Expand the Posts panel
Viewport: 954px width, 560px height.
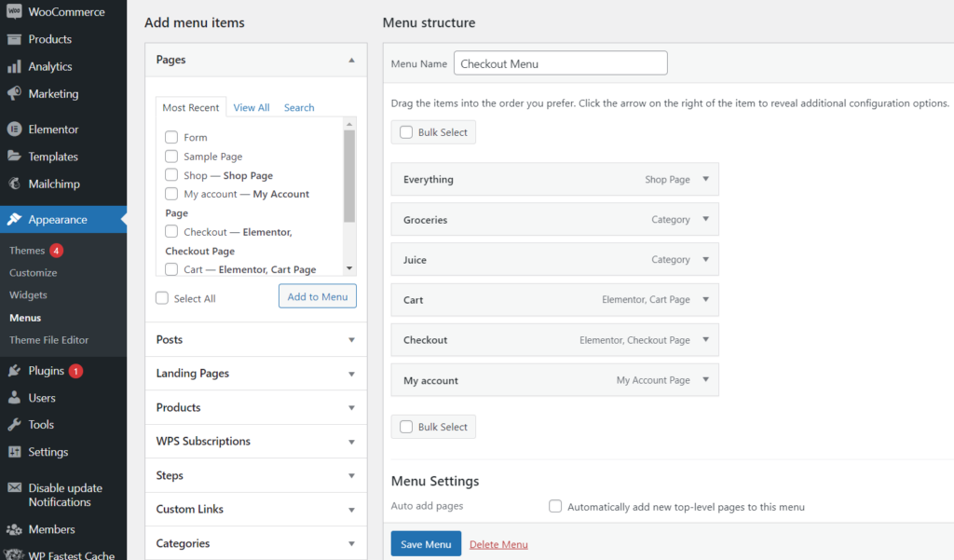click(351, 340)
